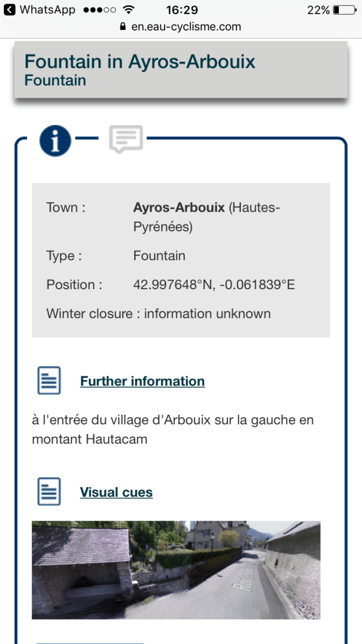Tap the 16:29 clock in status bar
362x644 pixels.
point(182,10)
